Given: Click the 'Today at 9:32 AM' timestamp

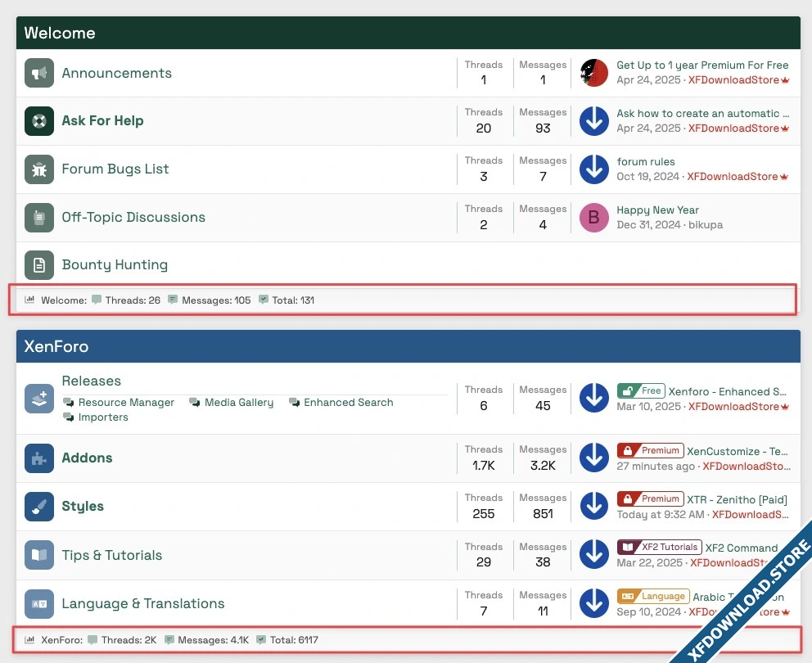Looking at the screenshot, I should [x=661, y=514].
